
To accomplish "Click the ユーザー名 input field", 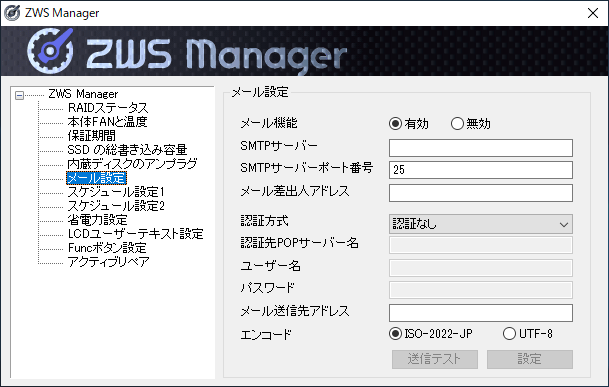I will 481,268.
